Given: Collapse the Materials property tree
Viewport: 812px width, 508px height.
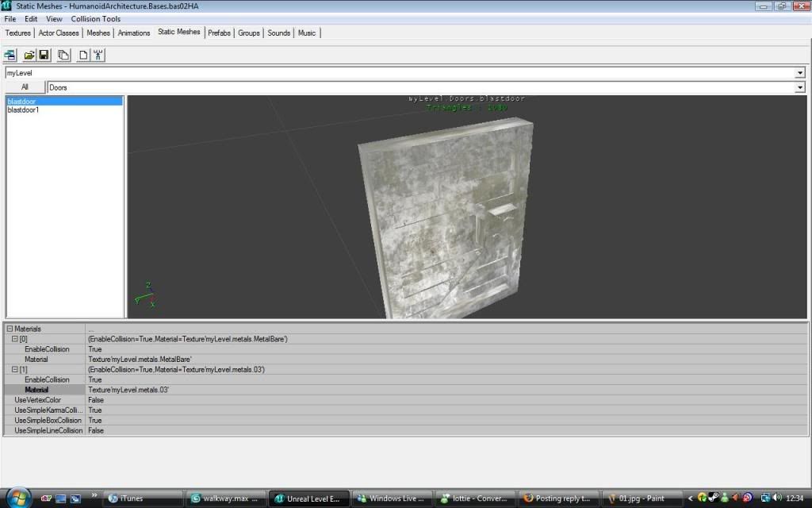Looking at the screenshot, I should click(10, 329).
